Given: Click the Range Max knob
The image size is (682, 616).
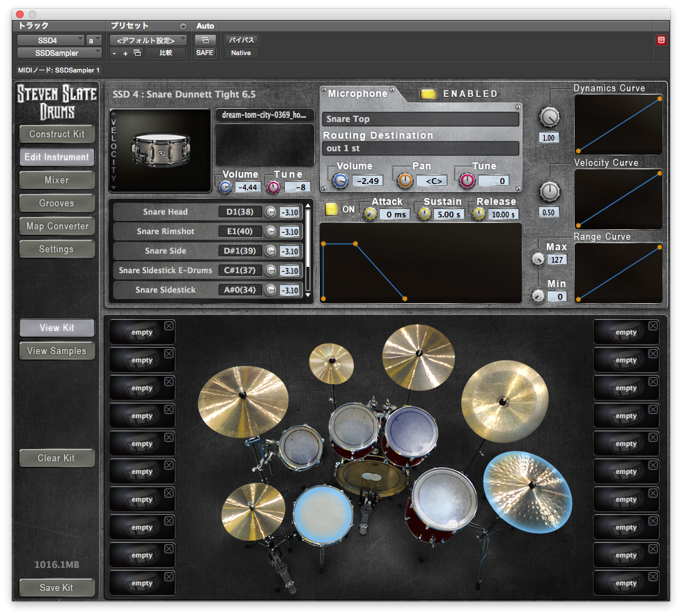Looking at the screenshot, I should coord(538,259).
